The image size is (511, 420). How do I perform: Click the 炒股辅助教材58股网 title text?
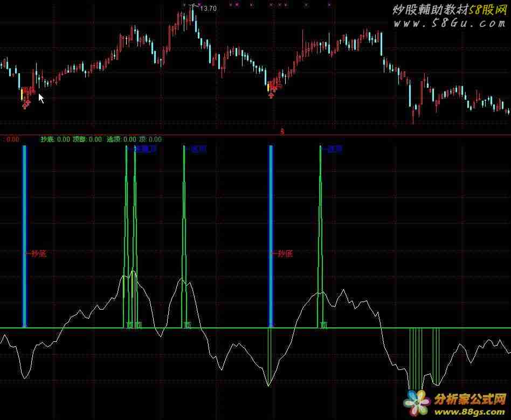pos(448,10)
